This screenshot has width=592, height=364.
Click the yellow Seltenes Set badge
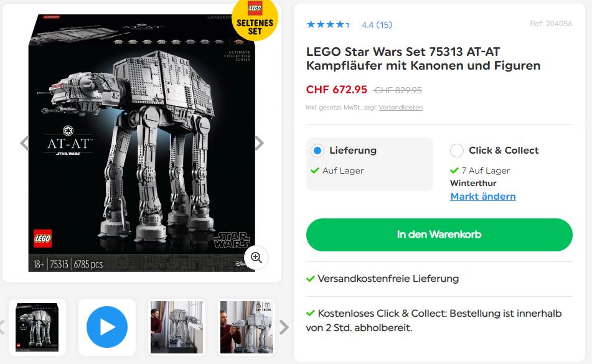coord(255,20)
